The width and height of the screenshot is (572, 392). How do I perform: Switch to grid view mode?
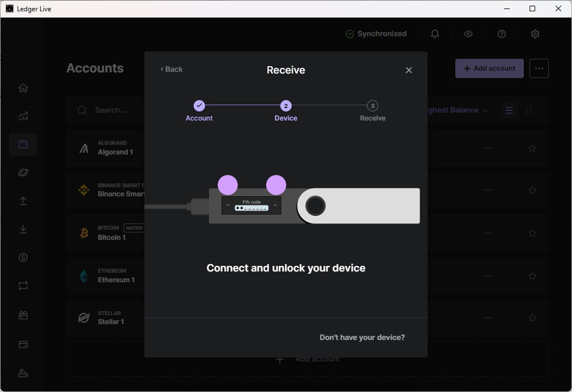[529, 110]
